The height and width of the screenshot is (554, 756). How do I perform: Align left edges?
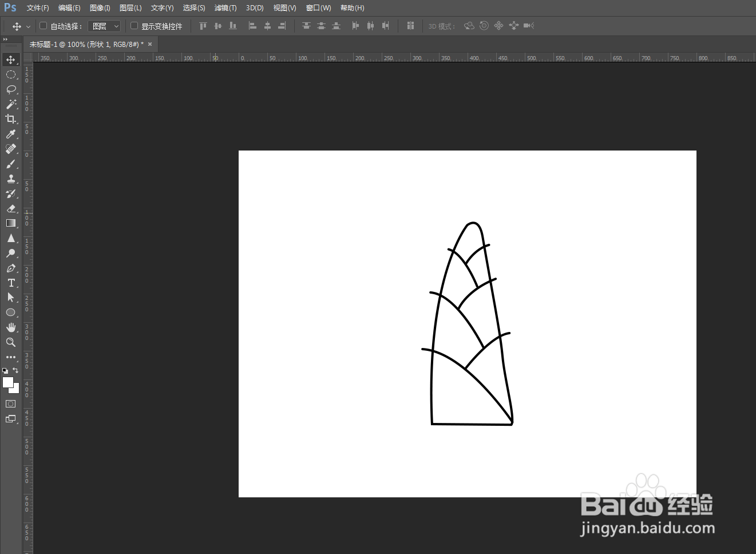pos(252,26)
